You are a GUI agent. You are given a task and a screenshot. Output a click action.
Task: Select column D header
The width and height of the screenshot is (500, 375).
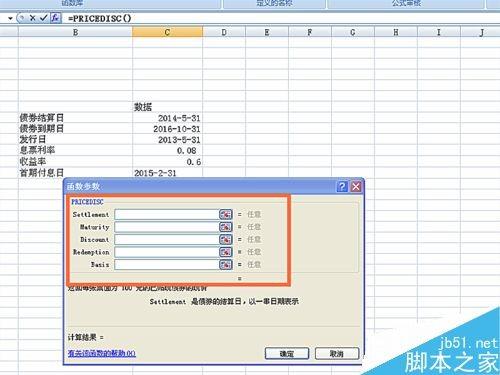pyautogui.click(x=224, y=32)
